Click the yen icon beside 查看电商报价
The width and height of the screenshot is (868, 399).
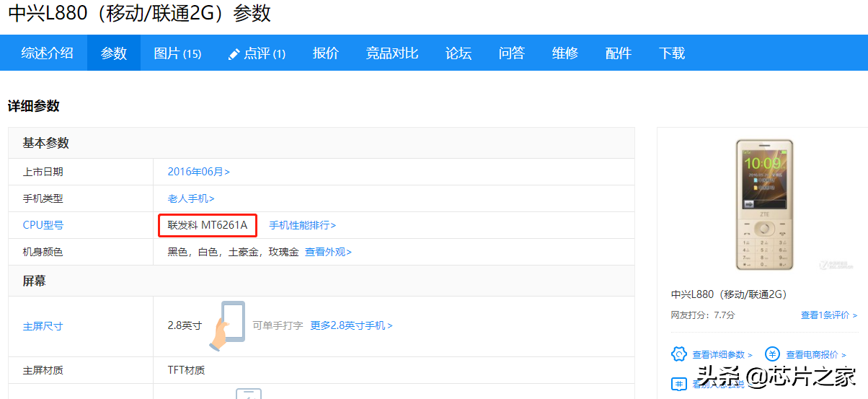pos(773,354)
